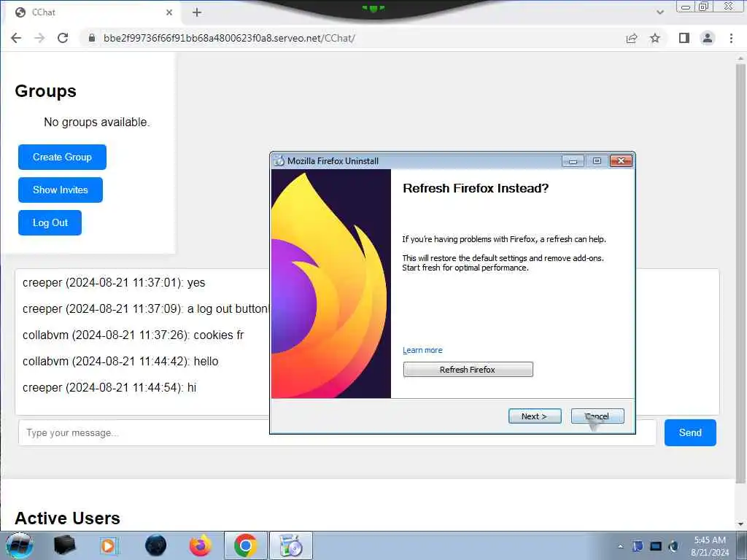747x560 pixels.
Task: Go forward in Chrome browser
Action: (x=39, y=38)
